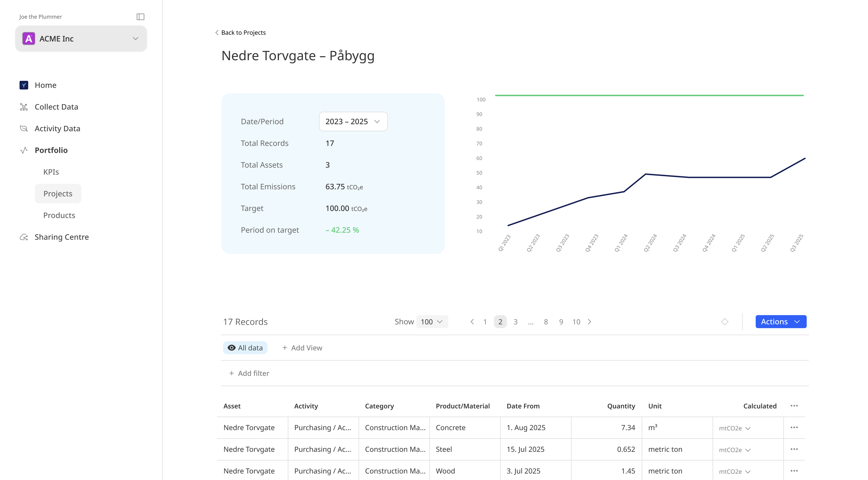Viewport: 868px width, 480px height.
Task: Click the Home icon in sidebar
Action: pos(24,85)
